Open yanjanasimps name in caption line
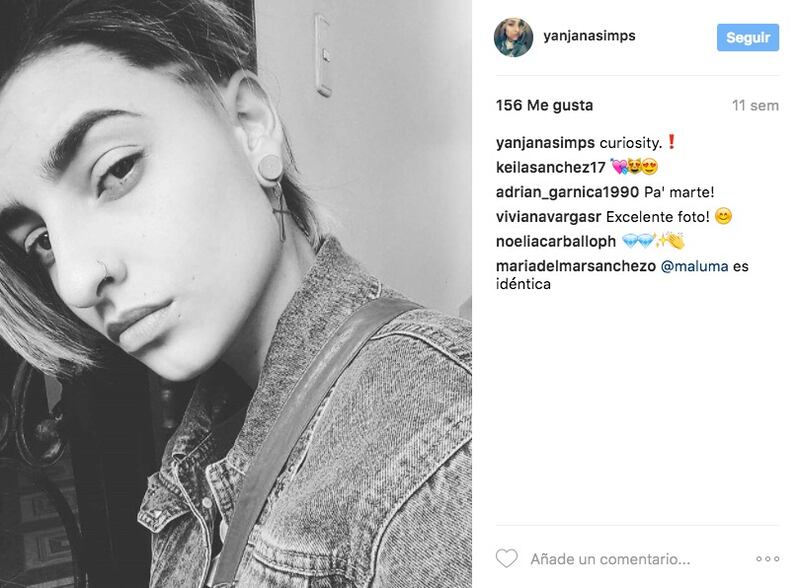The height and width of the screenshot is (588, 800). click(x=545, y=143)
